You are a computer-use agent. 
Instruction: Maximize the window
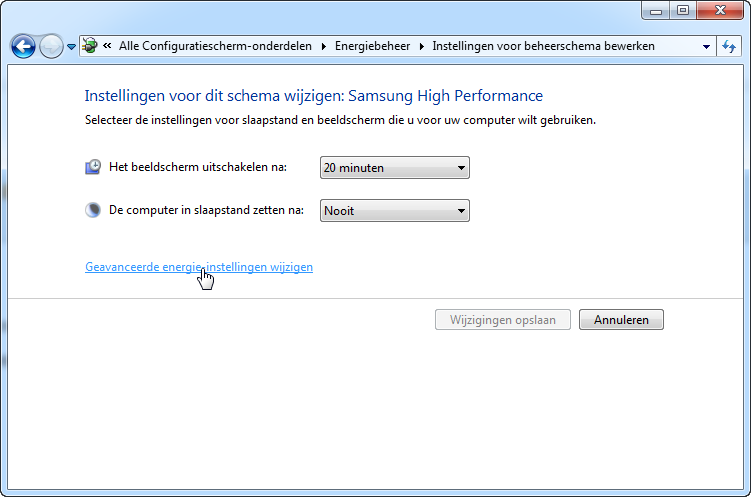pyautogui.click(x=683, y=11)
